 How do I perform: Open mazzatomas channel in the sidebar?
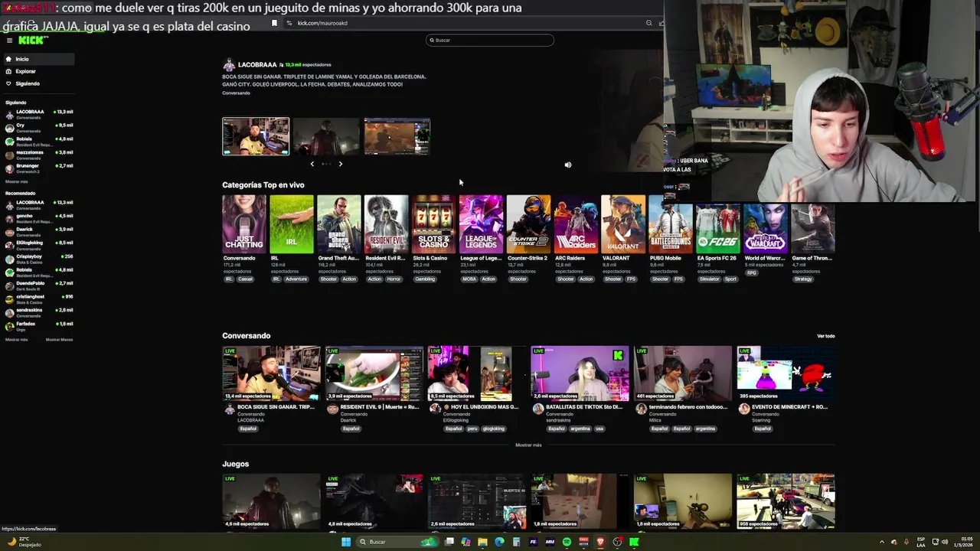(38, 155)
